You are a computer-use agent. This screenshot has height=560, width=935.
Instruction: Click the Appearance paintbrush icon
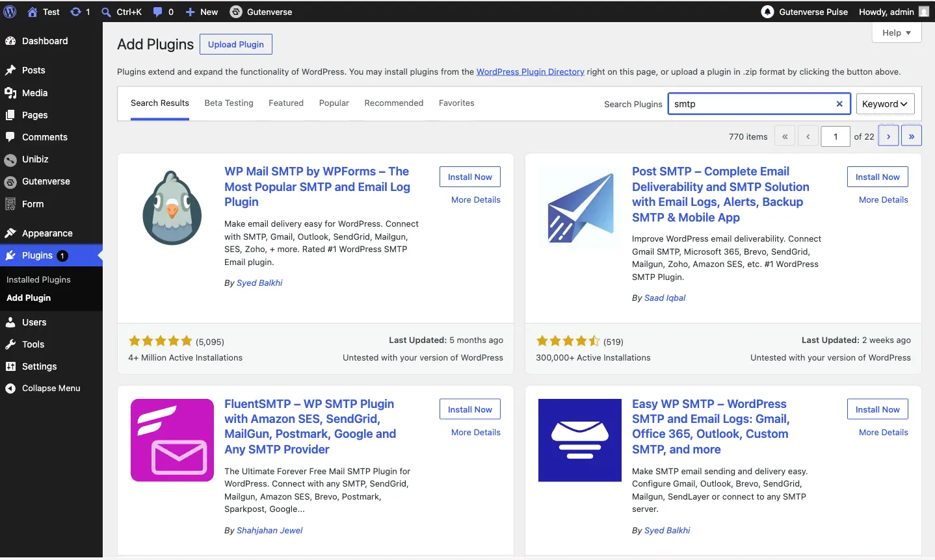pos(10,233)
